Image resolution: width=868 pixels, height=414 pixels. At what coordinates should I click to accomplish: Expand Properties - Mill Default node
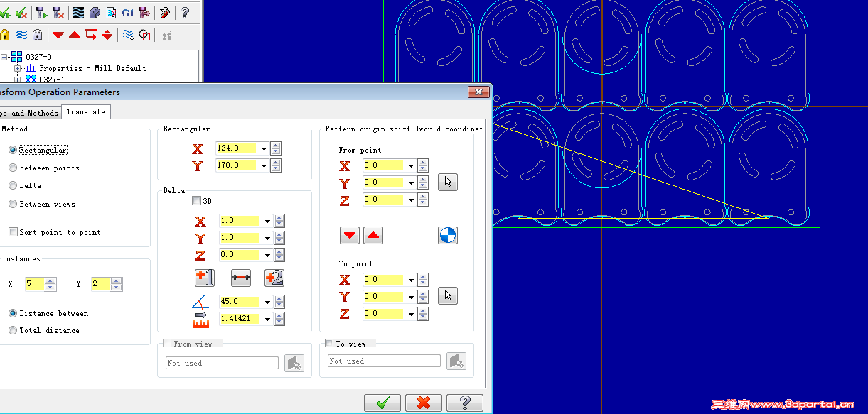(x=18, y=68)
